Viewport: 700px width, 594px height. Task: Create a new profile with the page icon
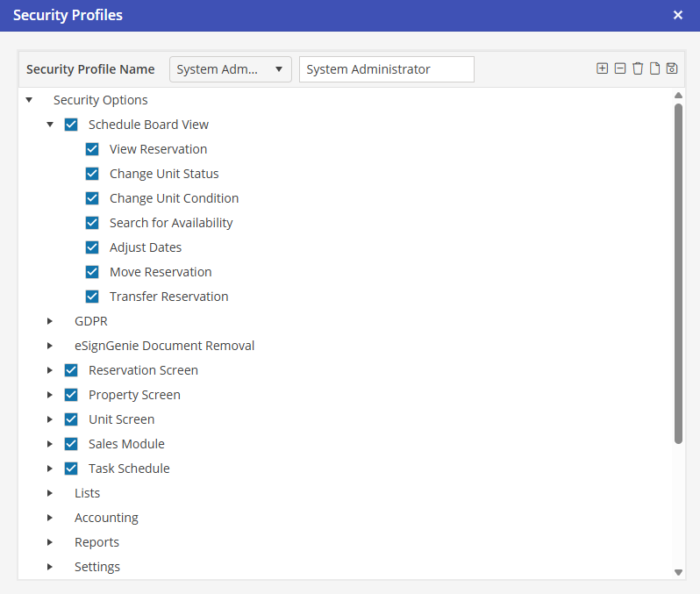654,68
